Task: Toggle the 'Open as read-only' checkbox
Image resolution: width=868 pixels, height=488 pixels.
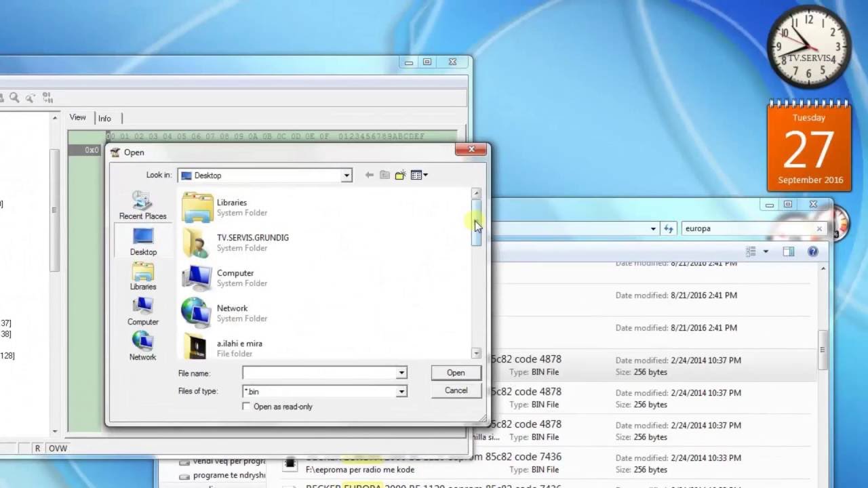Action: (246, 406)
